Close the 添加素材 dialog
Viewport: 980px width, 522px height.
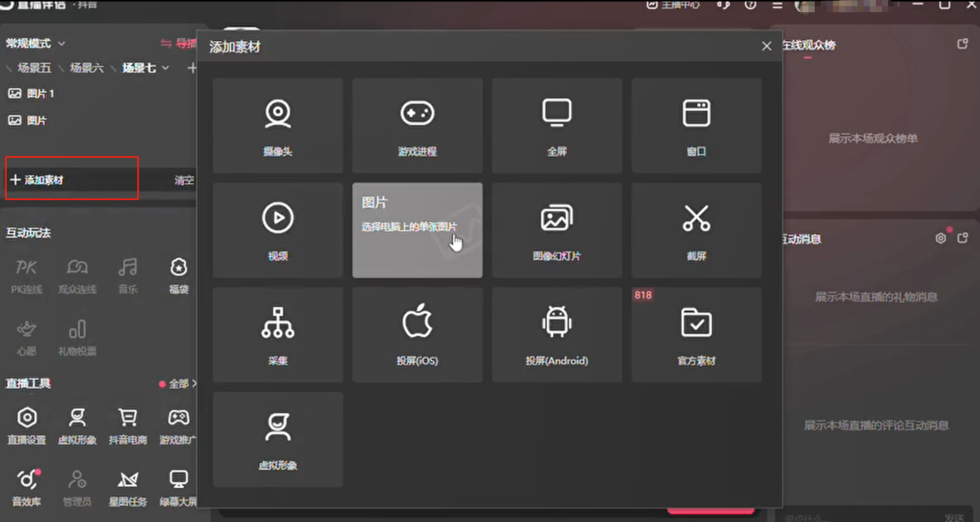coord(766,46)
